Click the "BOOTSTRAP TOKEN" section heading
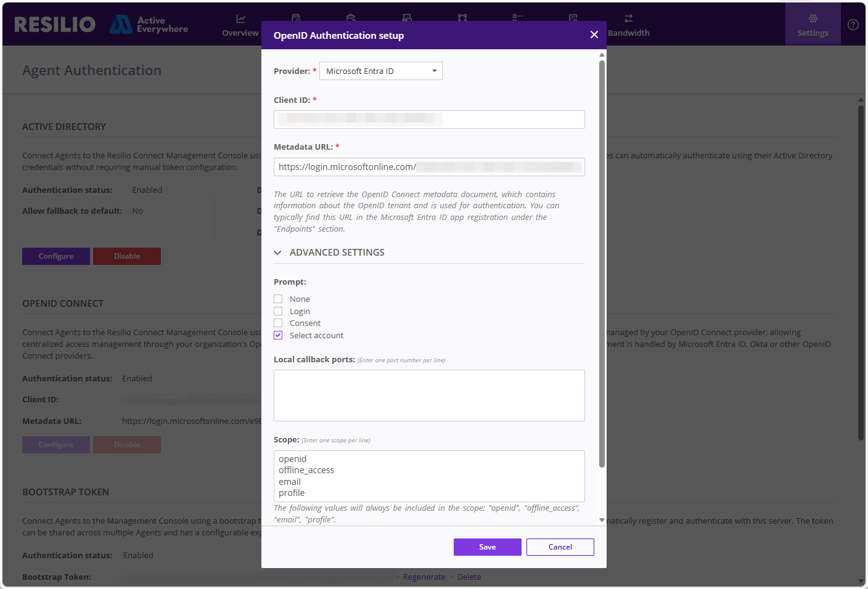Screen dimensions: 868x589 coord(65,492)
